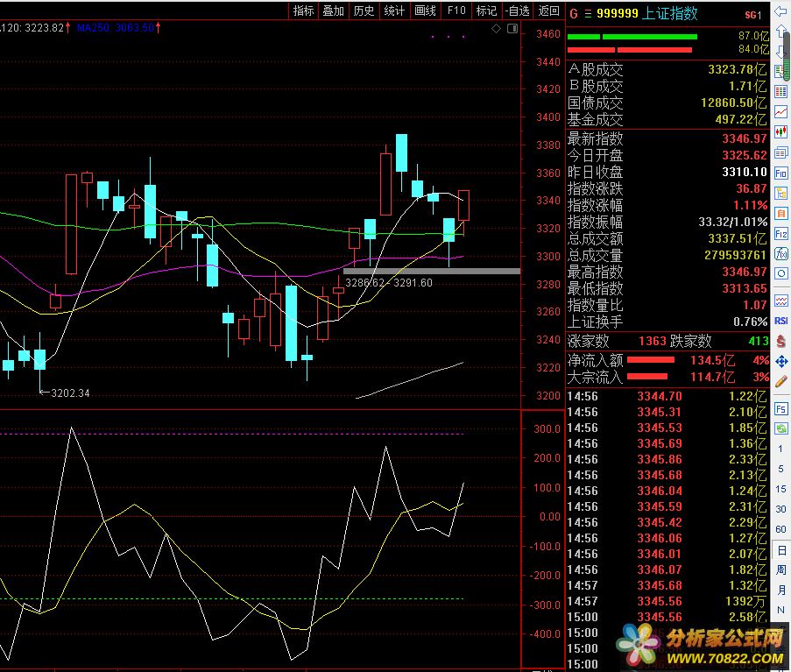Click the three-line icon before 999999
The height and width of the screenshot is (672, 791).
588,14
